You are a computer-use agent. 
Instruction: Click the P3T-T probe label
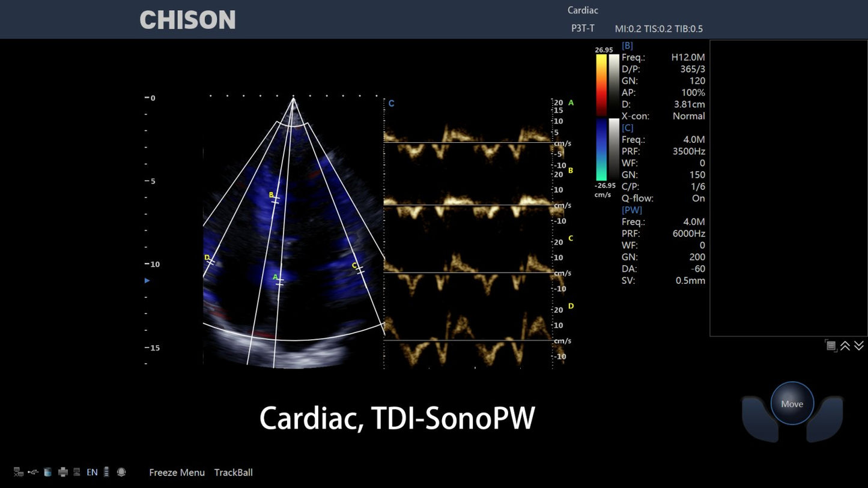(x=583, y=28)
